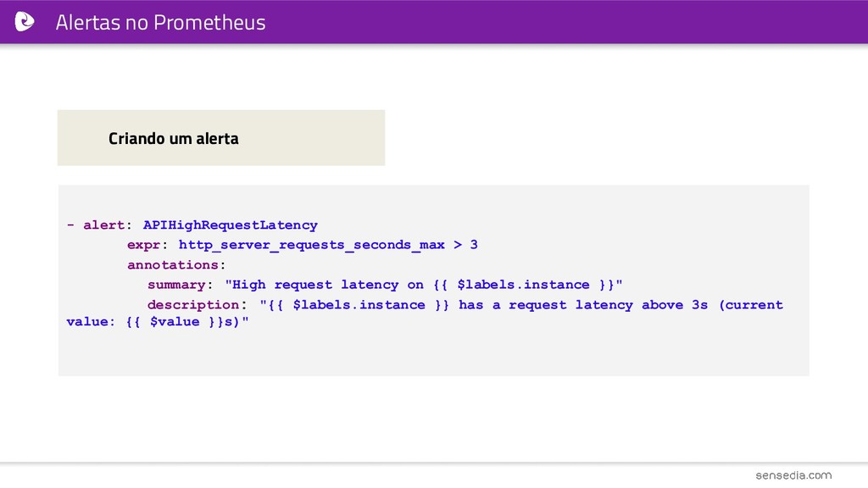Select the 'Criando um alerta' heading box
Screen dimensions: 868x488
click(221, 138)
